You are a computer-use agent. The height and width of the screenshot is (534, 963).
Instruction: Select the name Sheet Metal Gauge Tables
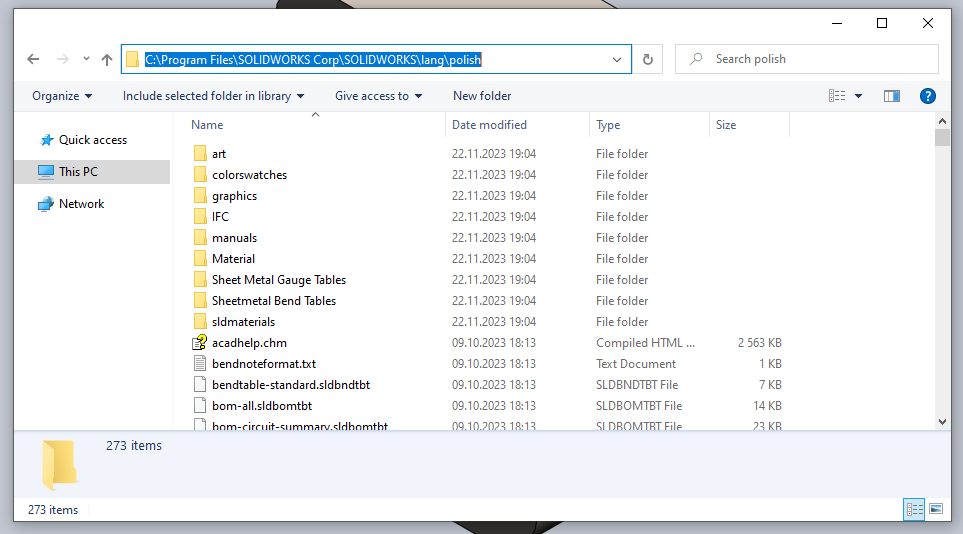tap(279, 280)
